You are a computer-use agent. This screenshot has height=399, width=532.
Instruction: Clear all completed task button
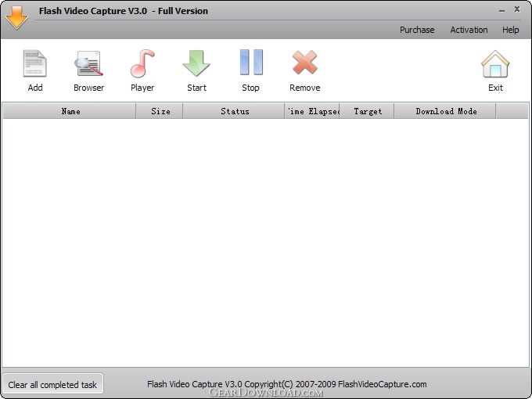click(x=52, y=384)
